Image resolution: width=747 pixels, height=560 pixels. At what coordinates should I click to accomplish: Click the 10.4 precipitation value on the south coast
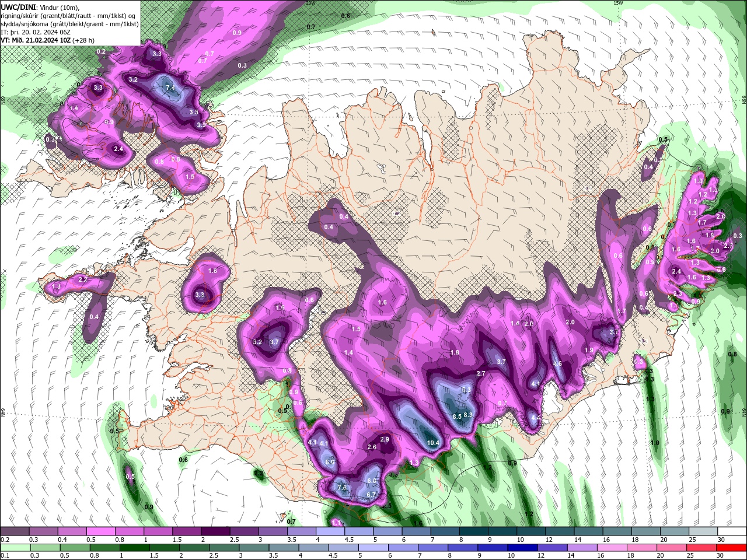[x=433, y=443]
